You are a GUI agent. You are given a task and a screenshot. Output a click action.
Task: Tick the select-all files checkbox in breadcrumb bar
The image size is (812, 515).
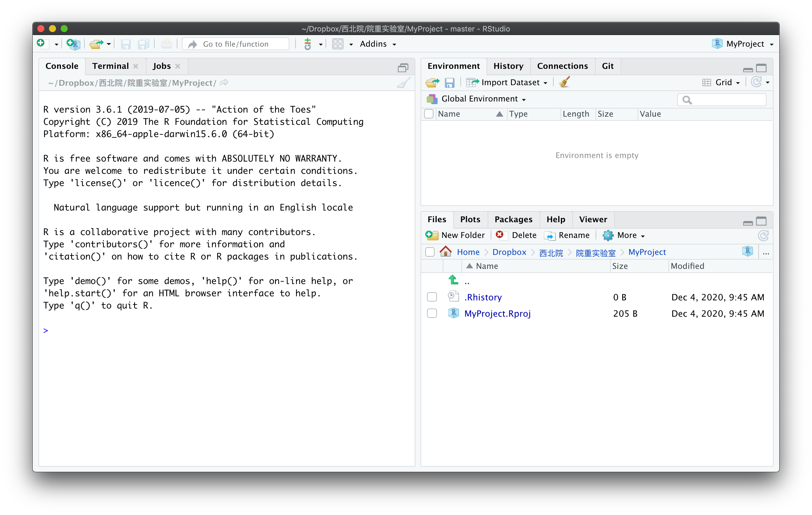[430, 252]
